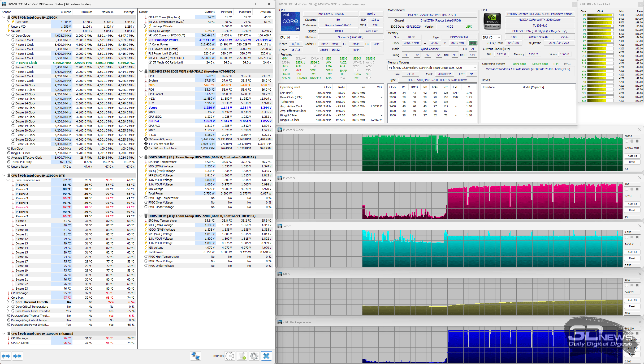Click the expand-all-columns arrows icon

tap(6, 356)
